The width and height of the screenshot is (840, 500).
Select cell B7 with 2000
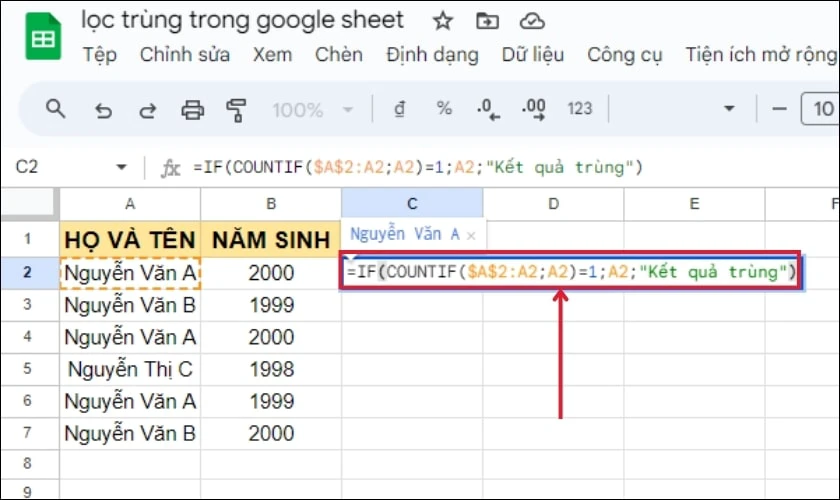click(271, 433)
